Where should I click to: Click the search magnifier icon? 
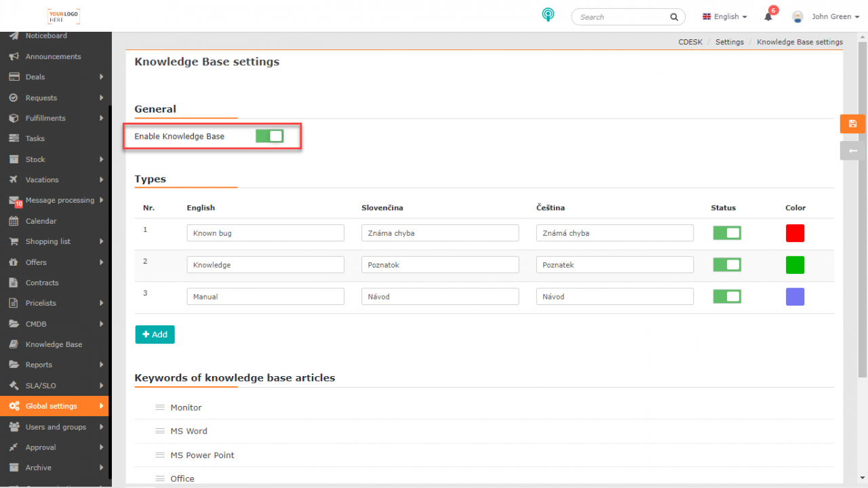674,17
